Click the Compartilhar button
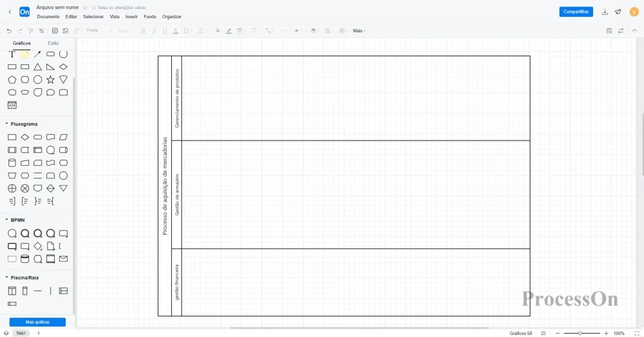The image size is (644, 337). point(576,12)
